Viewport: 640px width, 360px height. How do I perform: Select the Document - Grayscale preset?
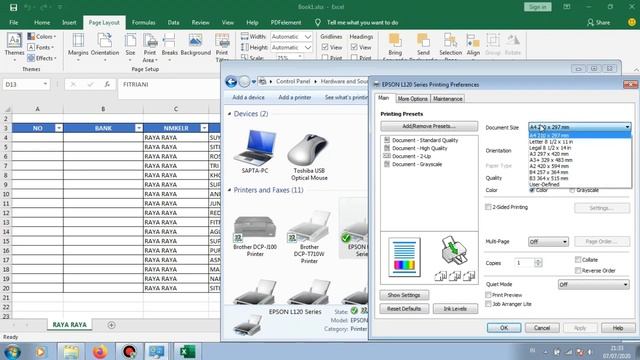(x=417, y=164)
